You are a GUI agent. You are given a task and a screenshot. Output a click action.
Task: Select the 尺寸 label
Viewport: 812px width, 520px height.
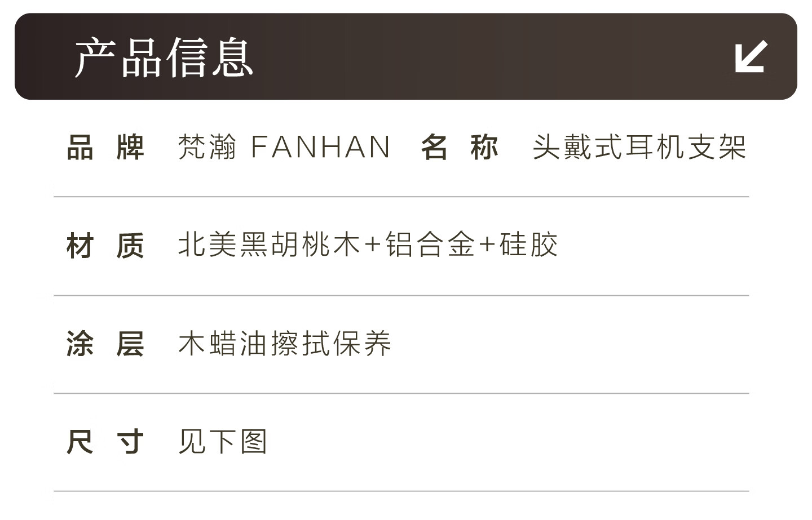click(105, 442)
